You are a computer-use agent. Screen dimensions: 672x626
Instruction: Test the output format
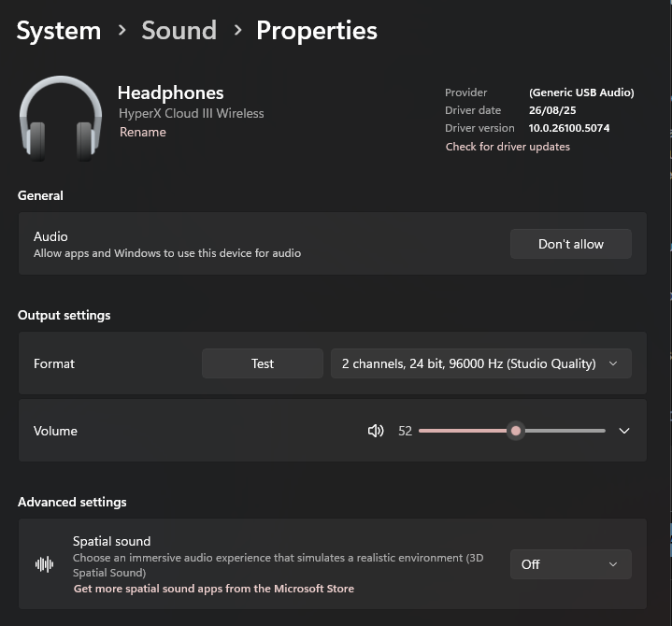[x=263, y=363]
